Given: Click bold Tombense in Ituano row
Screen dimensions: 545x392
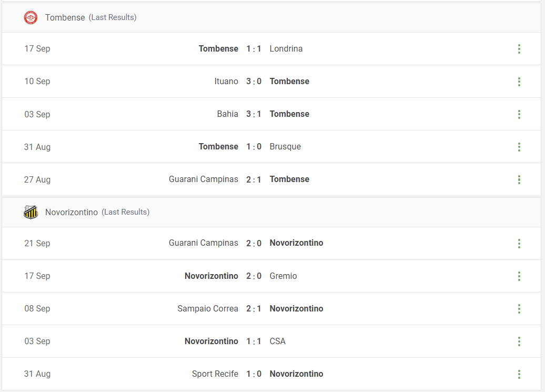Looking at the screenshot, I should (289, 82).
